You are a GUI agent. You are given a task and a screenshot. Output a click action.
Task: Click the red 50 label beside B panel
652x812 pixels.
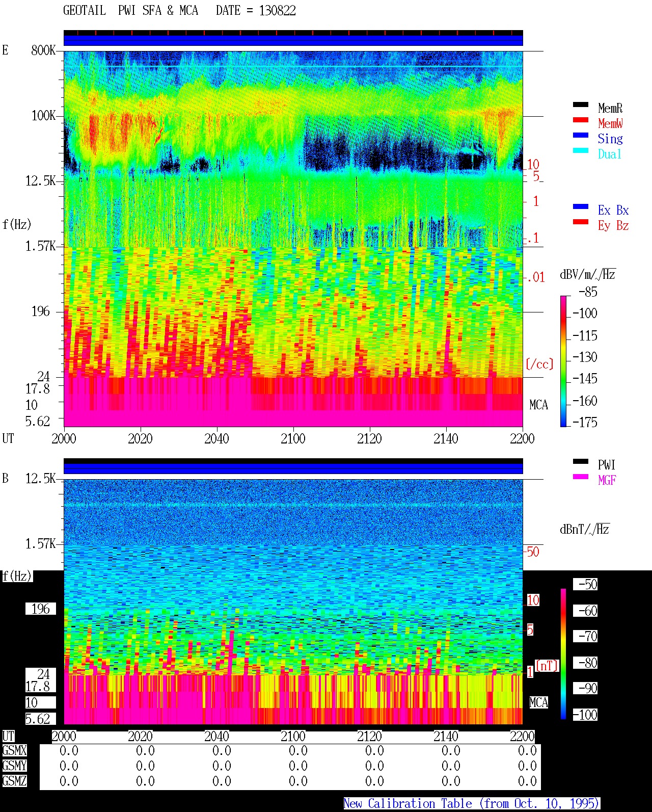coord(533,552)
